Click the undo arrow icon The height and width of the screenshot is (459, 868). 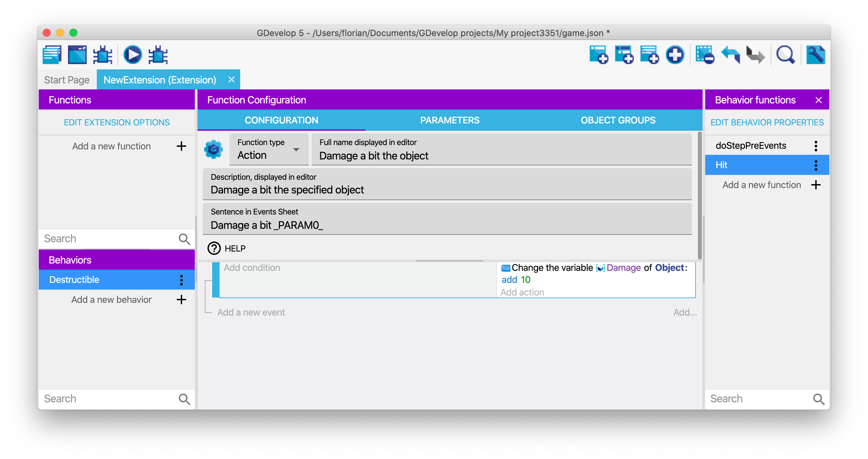pyautogui.click(x=730, y=55)
